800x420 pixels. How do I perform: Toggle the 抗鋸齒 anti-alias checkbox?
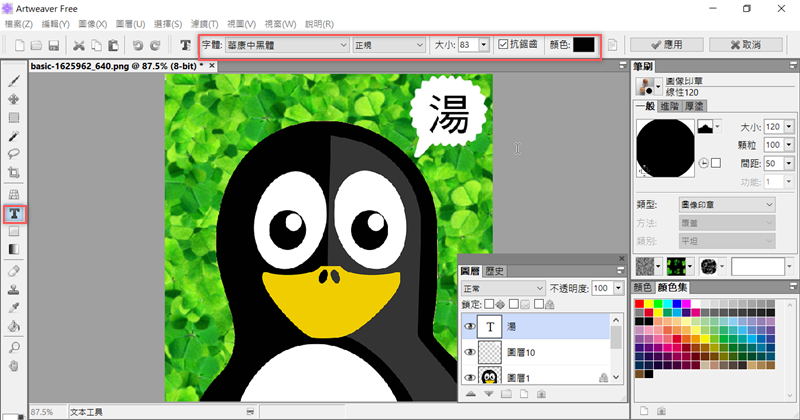[x=504, y=45]
